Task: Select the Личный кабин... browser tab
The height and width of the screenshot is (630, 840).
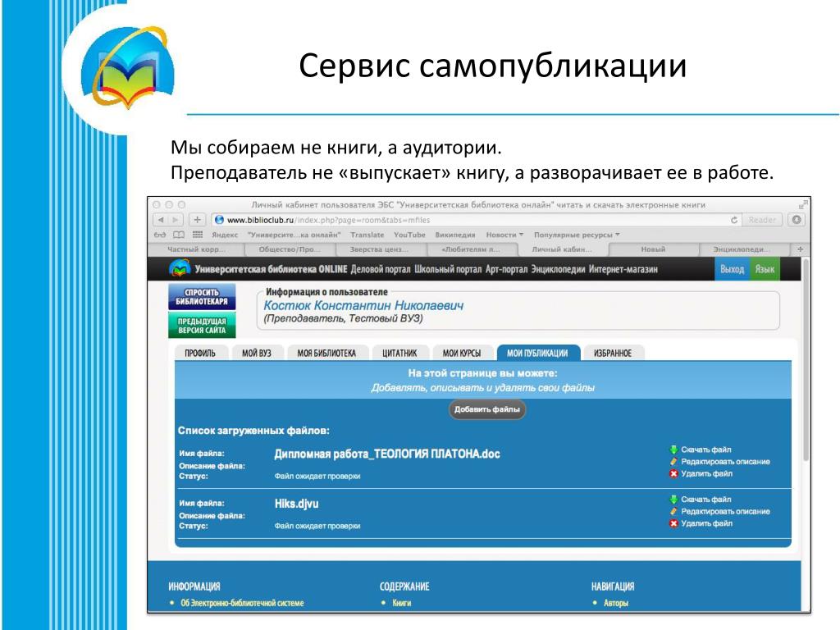Action: (562, 249)
